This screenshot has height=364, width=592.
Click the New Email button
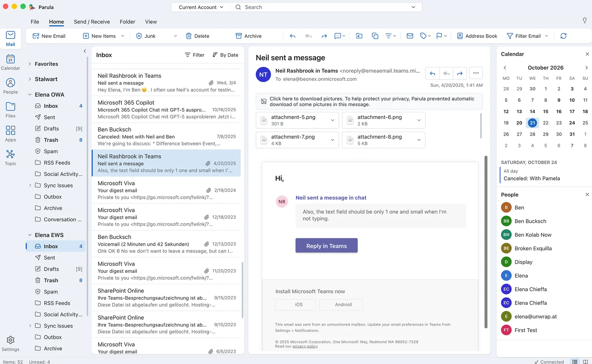(x=49, y=36)
